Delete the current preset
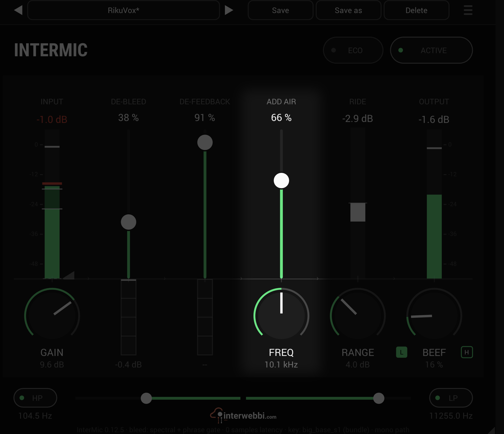 click(416, 10)
